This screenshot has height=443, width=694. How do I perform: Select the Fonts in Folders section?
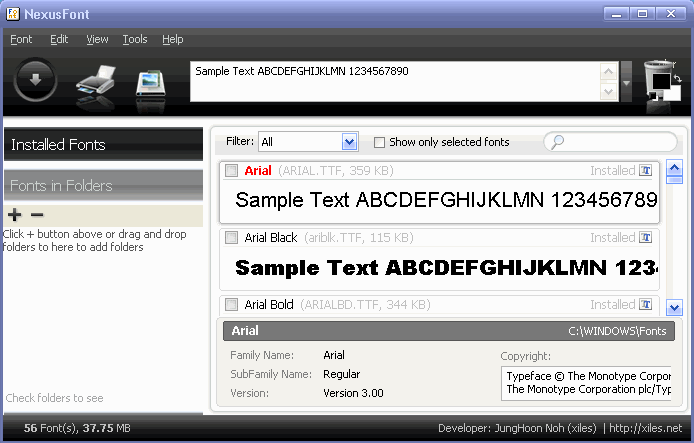(103, 186)
